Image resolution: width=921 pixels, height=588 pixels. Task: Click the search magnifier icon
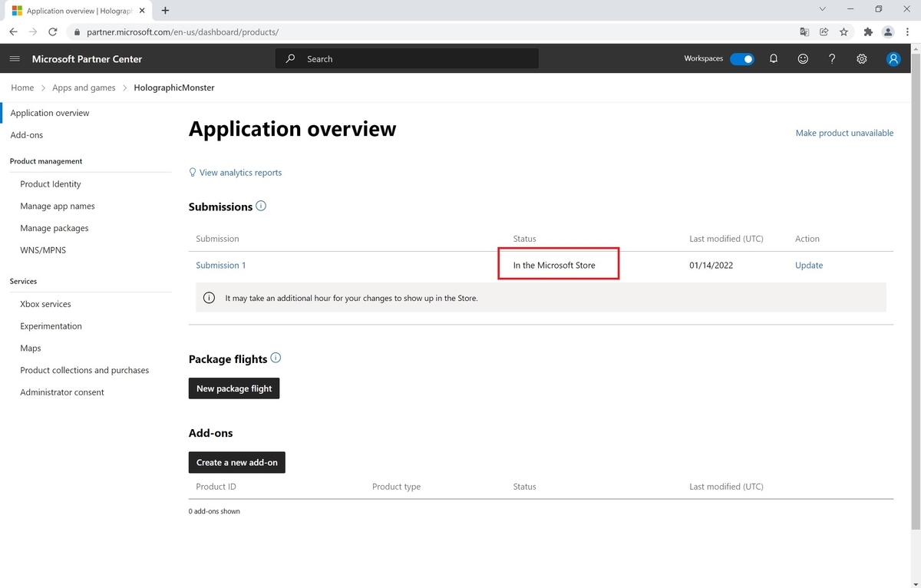[x=290, y=58]
